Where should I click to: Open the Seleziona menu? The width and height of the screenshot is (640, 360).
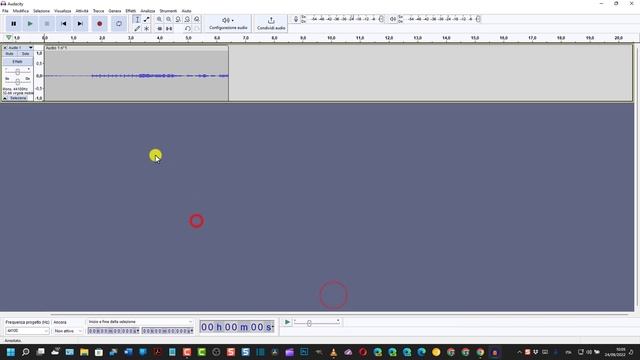tap(41, 11)
